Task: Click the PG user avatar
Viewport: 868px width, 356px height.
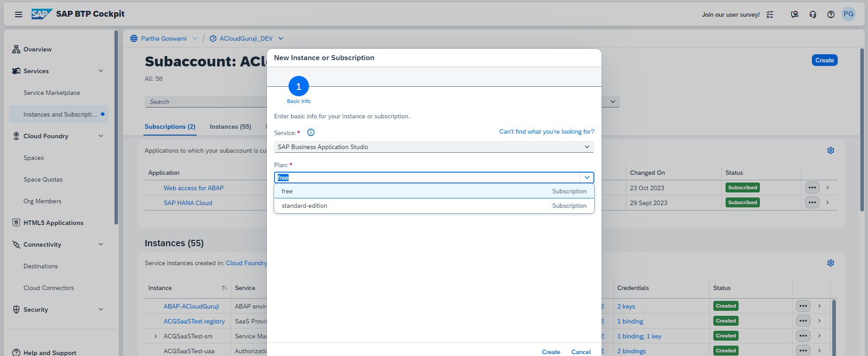Action: [848, 14]
